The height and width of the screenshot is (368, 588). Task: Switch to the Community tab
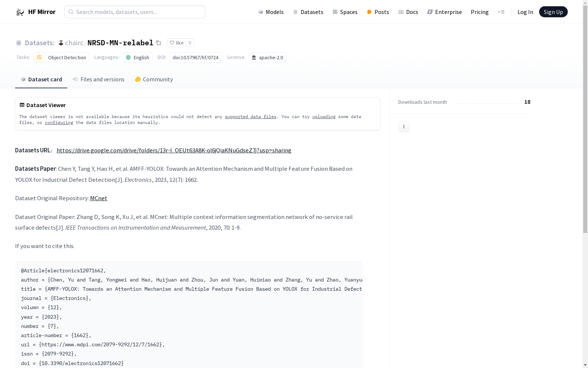(154, 79)
